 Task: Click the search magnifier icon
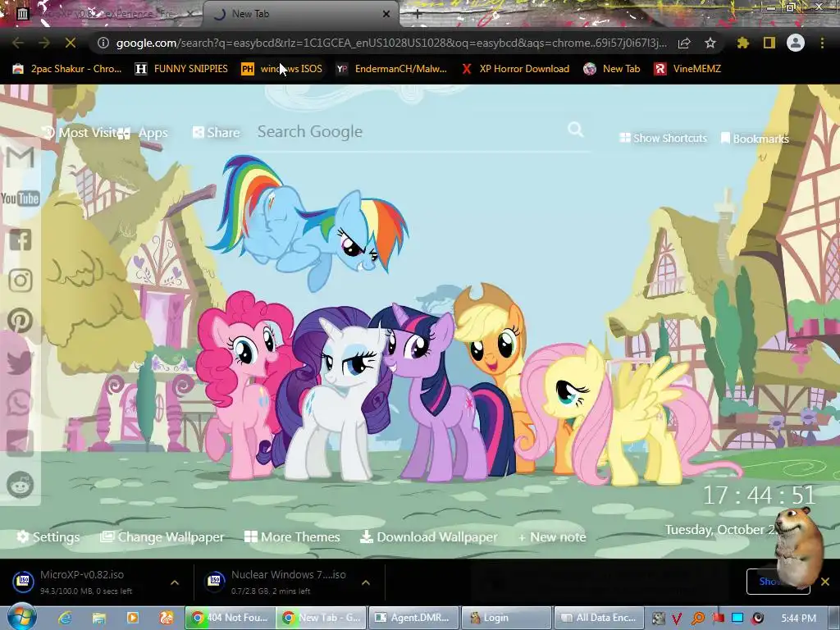coord(575,130)
